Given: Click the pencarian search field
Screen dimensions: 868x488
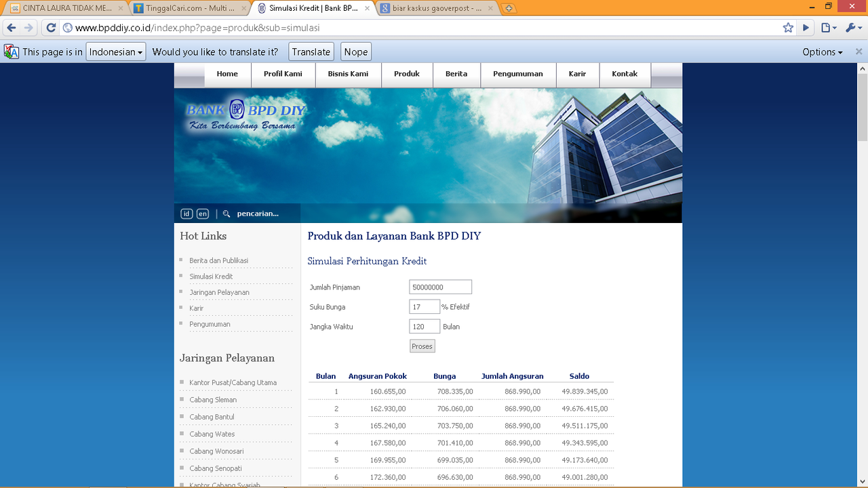Looking at the screenshot, I should click(x=258, y=213).
